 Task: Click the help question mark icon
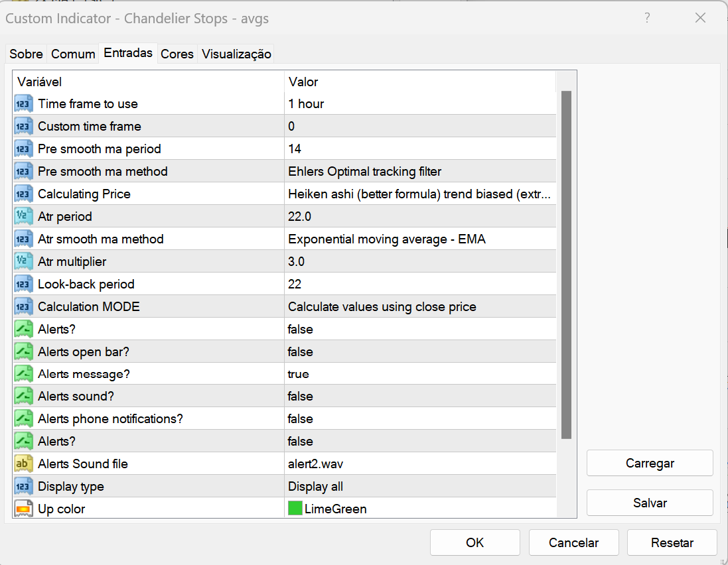647,18
